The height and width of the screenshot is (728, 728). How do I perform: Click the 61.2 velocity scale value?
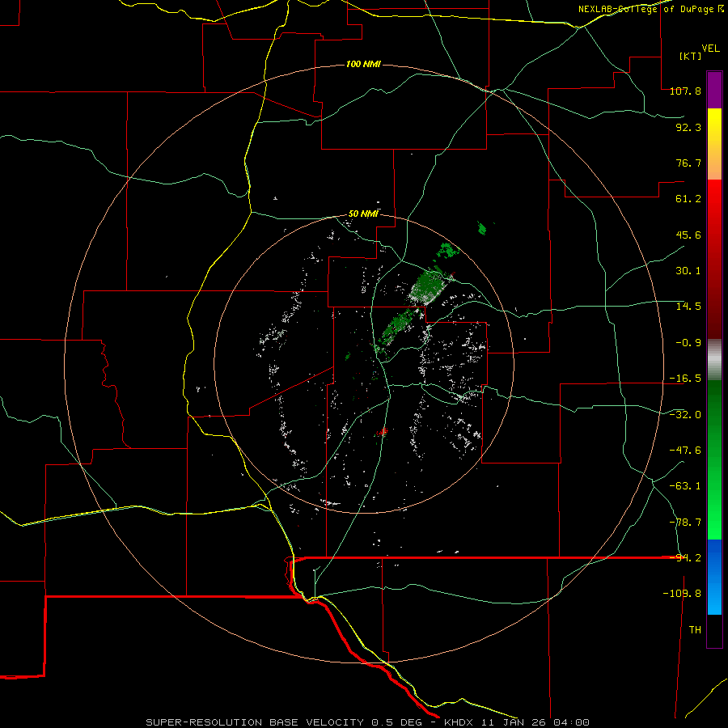tap(688, 199)
